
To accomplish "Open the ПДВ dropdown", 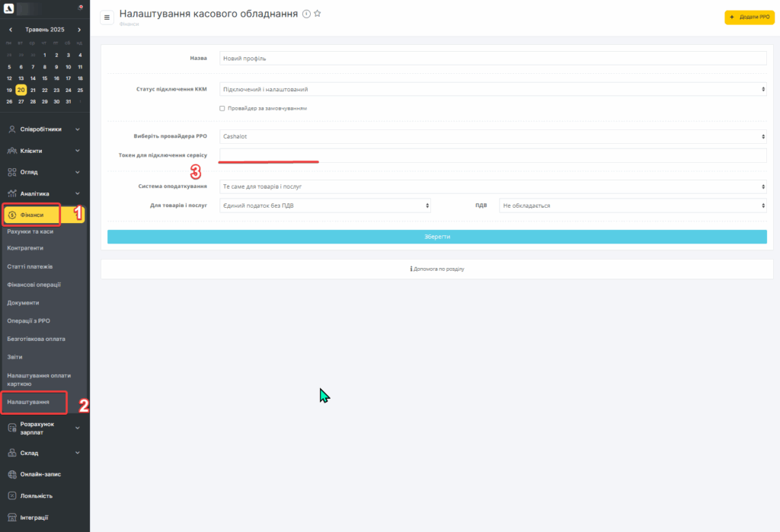I will point(632,205).
